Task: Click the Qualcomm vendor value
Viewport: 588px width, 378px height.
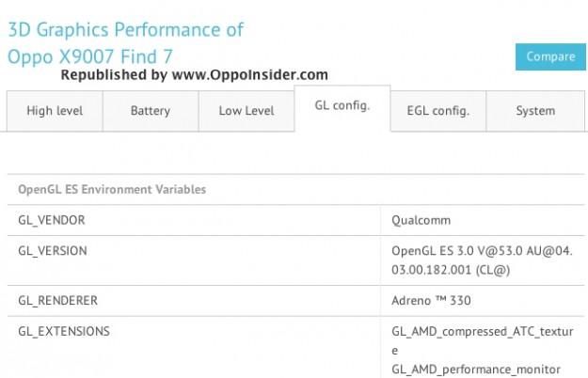Action: pyautogui.click(x=421, y=220)
